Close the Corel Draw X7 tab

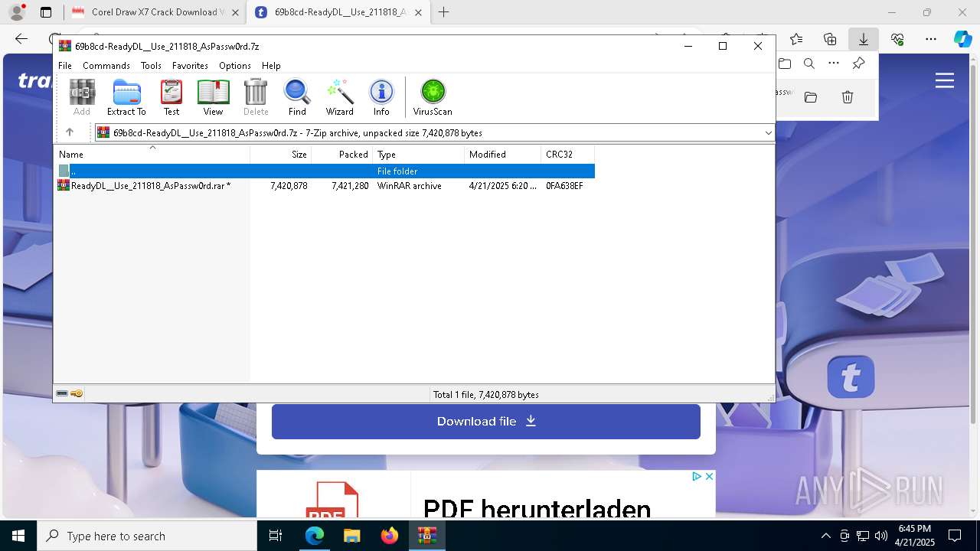[235, 12]
